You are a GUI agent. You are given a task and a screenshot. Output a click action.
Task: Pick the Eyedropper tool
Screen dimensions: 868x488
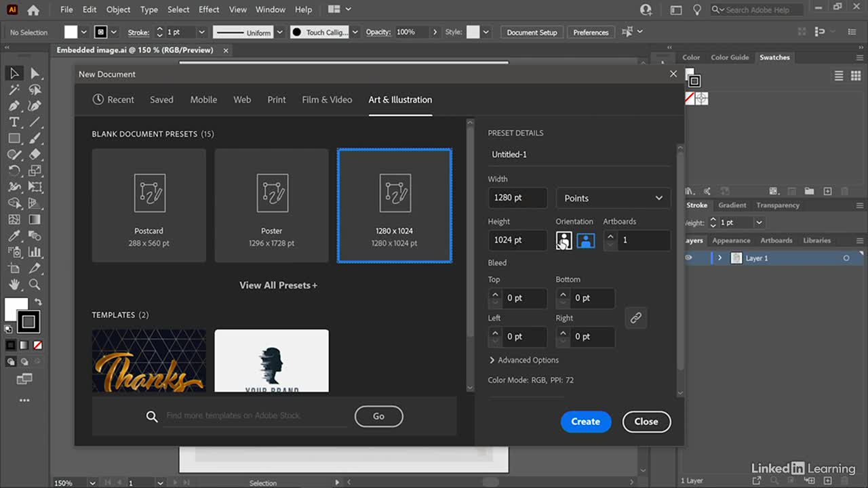coord(14,236)
